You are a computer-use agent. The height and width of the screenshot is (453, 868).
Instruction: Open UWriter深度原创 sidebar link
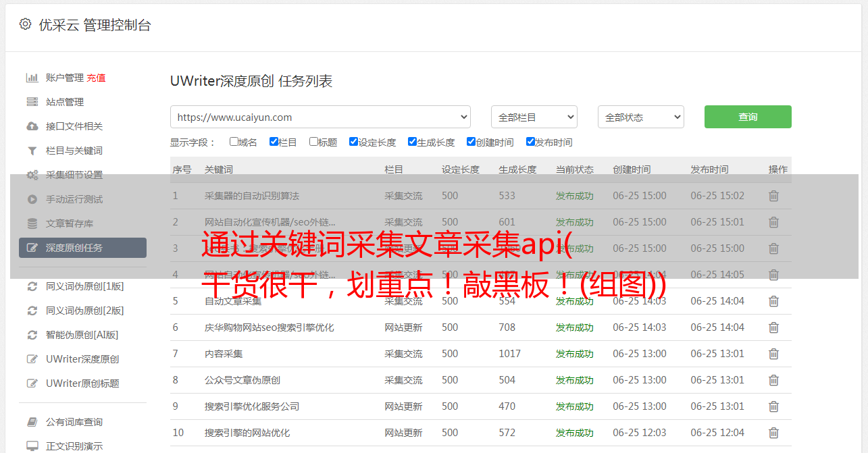click(82, 359)
